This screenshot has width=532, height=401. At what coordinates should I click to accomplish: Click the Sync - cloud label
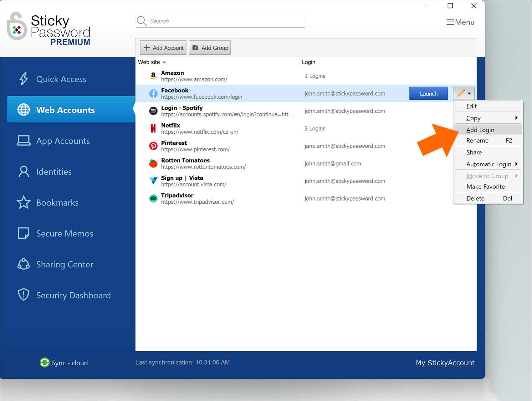click(70, 363)
